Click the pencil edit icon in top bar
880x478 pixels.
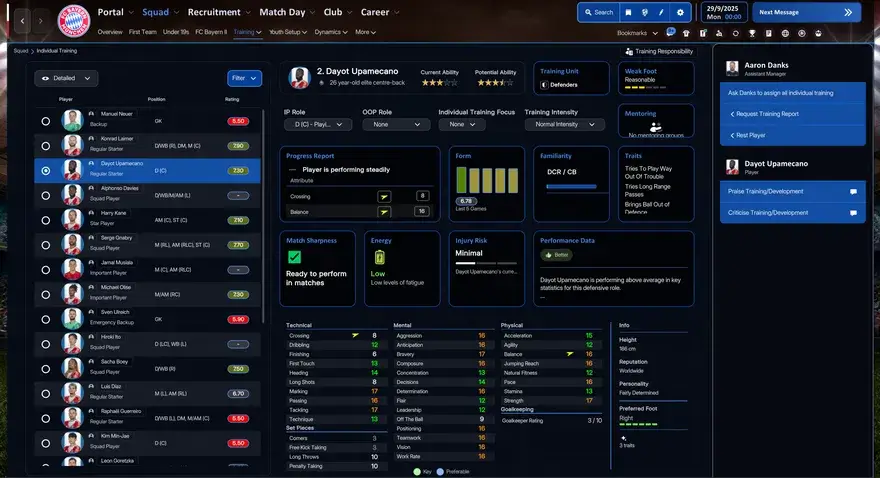[x=661, y=12]
